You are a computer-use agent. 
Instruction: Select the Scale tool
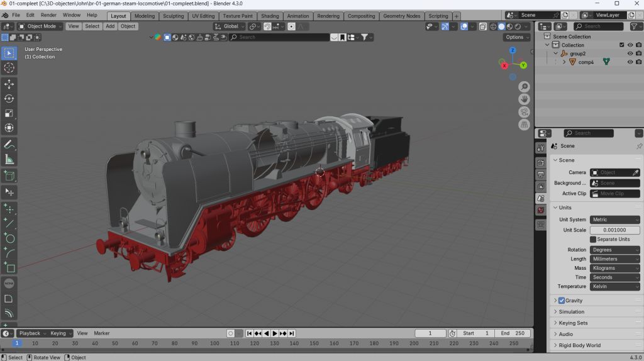tap(9, 113)
